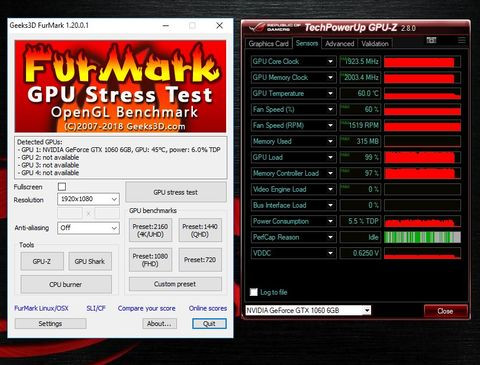Tick the Log to file checkbox
The height and width of the screenshot is (365, 480).
[254, 292]
